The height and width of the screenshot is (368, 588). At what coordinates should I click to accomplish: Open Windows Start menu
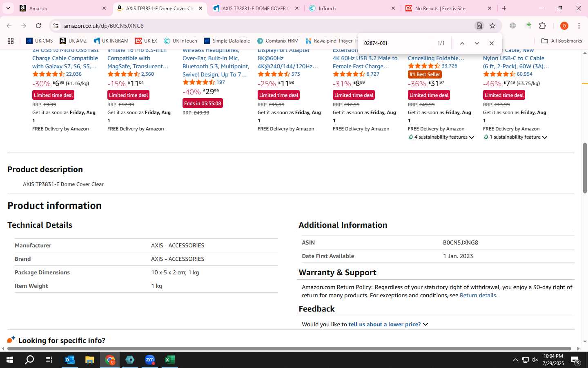click(x=10, y=360)
